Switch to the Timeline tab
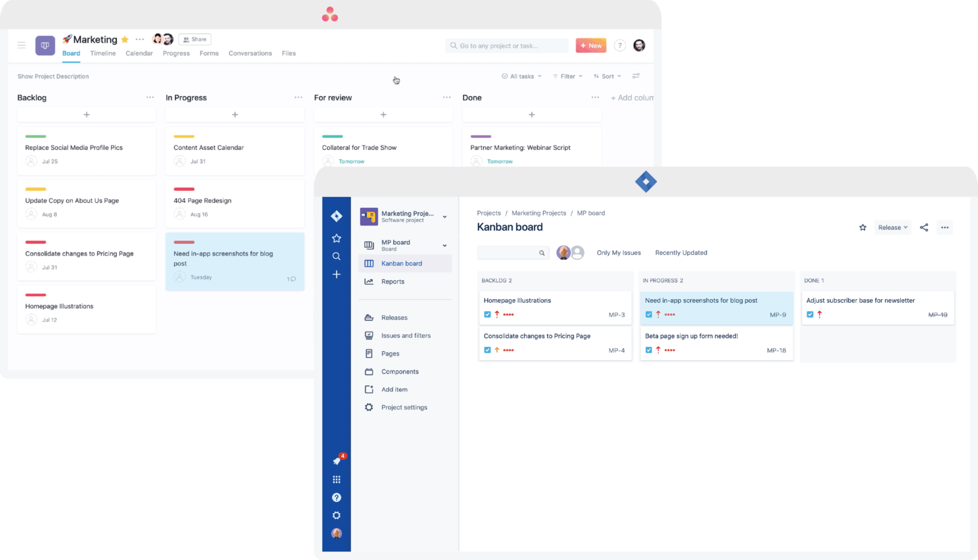The height and width of the screenshot is (560, 978). pyautogui.click(x=103, y=53)
